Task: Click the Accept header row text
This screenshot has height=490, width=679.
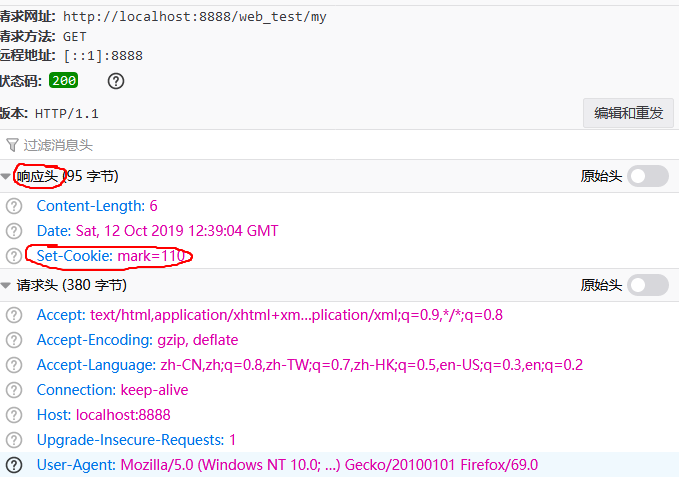Action: pos(270,315)
